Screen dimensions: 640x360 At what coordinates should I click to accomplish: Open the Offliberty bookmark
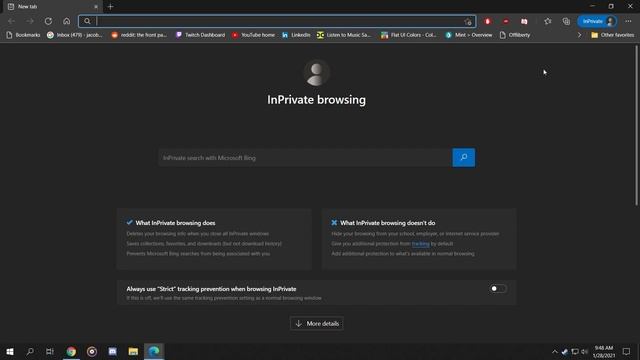(515, 35)
